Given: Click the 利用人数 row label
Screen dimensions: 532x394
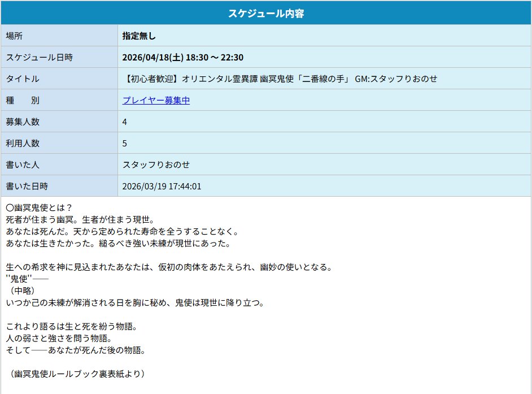Looking at the screenshot, I should click(x=27, y=143).
